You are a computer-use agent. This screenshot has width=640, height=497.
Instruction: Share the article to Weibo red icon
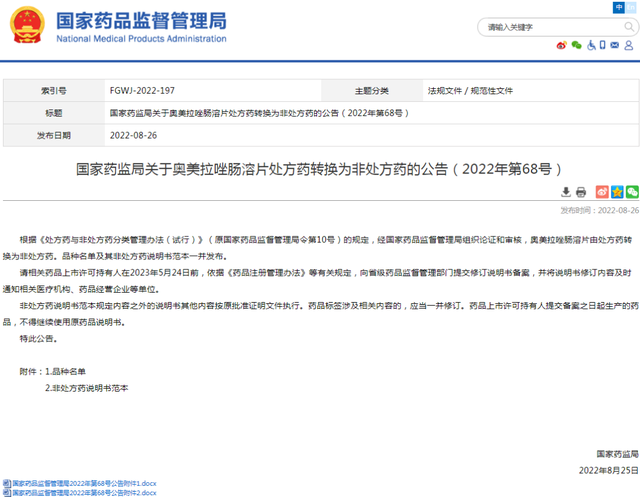point(602,192)
